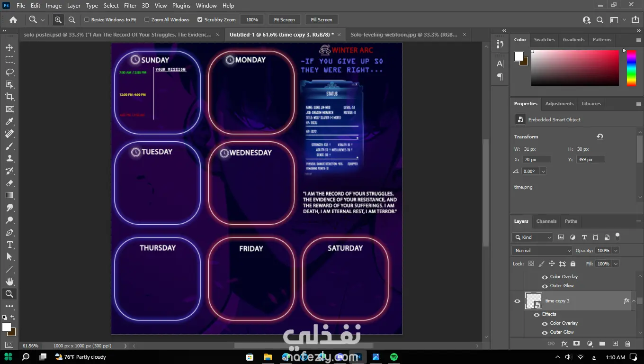The height and width of the screenshot is (364, 644).
Task: Switch to the Swatches tab
Action: pos(544,40)
